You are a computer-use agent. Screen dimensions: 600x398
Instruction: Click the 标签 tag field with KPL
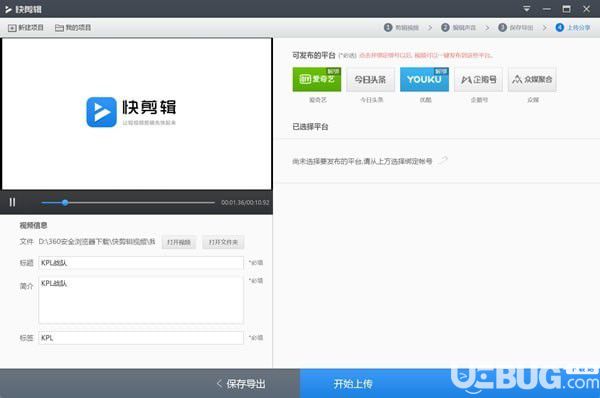141,338
